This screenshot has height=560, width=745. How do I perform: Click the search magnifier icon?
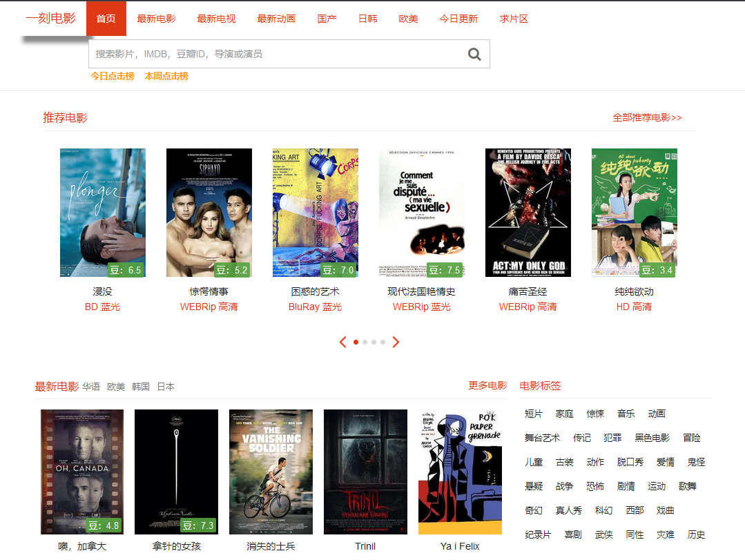(474, 54)
